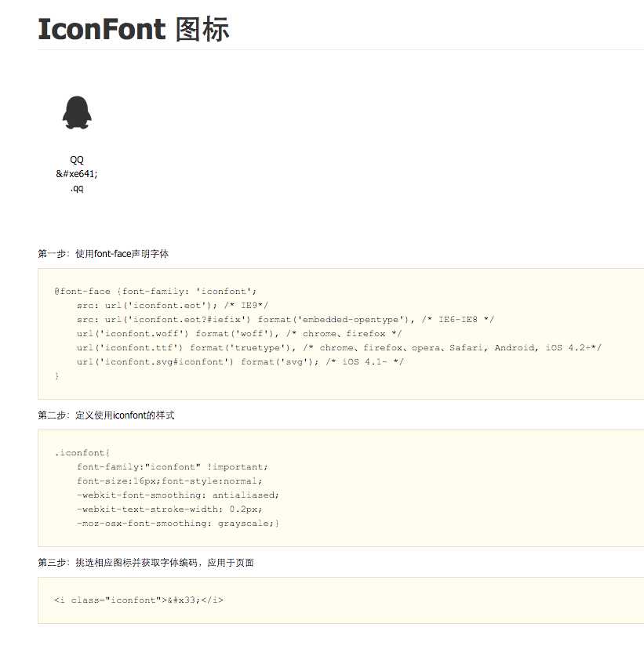
Task: Click the iconfont.ttf truetype code line
Action: point(339,348)
